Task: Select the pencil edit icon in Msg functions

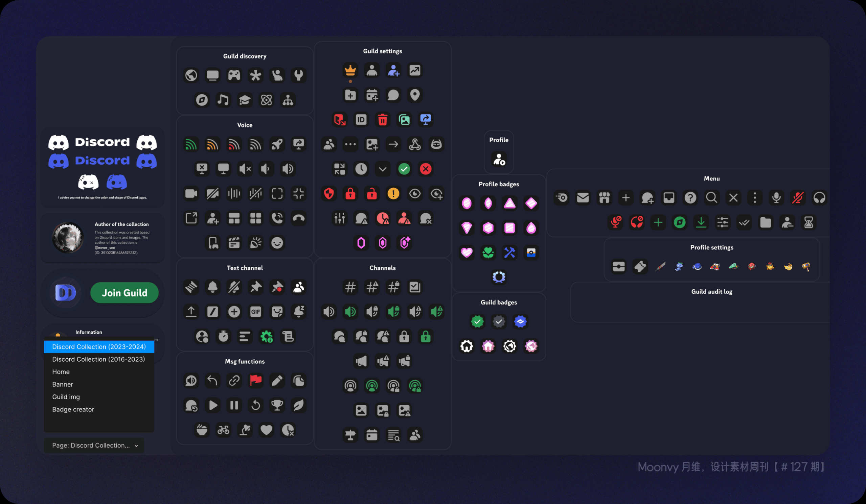Action: click(x=277, y=380)
